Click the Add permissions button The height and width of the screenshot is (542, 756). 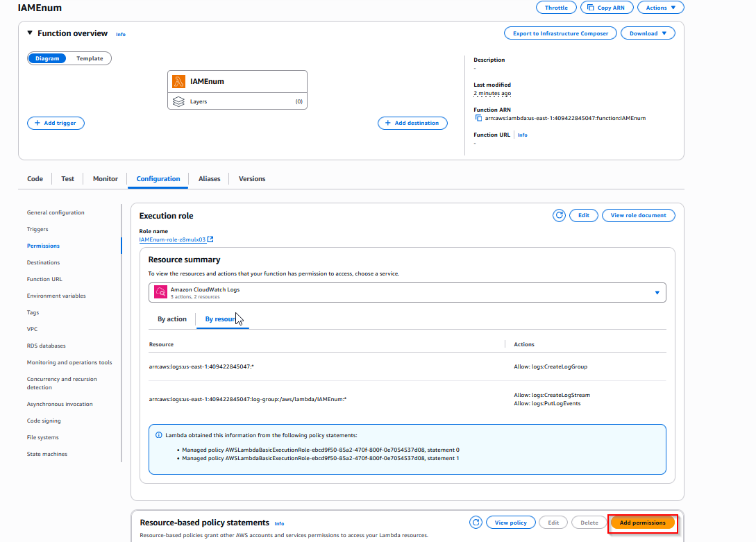(643, 523)
